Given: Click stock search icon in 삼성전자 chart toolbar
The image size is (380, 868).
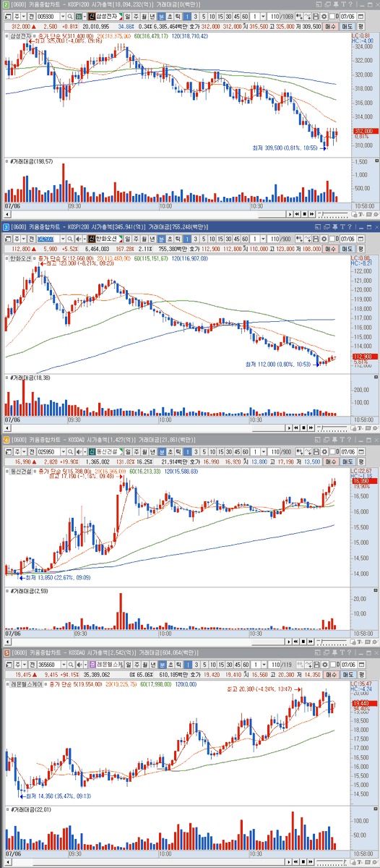Looking at the screenshot, I should tap(69, 15).
